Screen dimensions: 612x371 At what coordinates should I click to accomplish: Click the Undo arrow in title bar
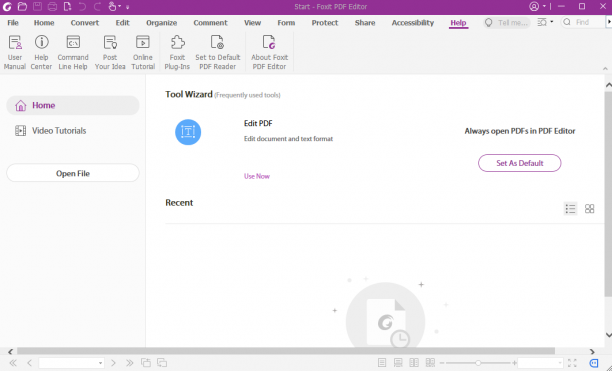[82, 6]
